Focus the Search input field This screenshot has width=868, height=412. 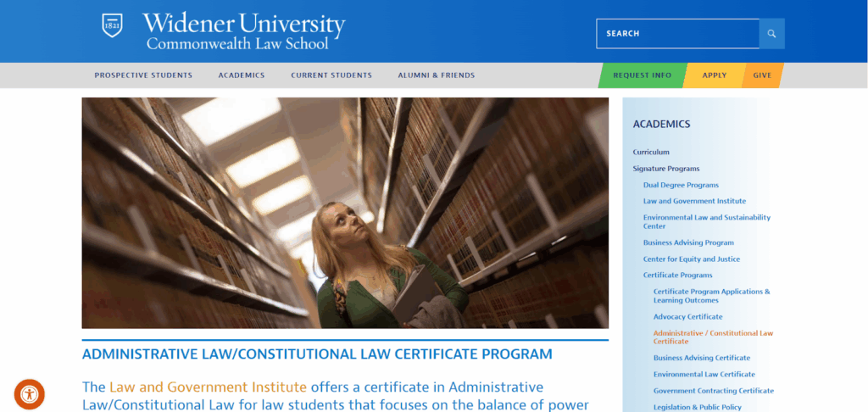[677, 34]
